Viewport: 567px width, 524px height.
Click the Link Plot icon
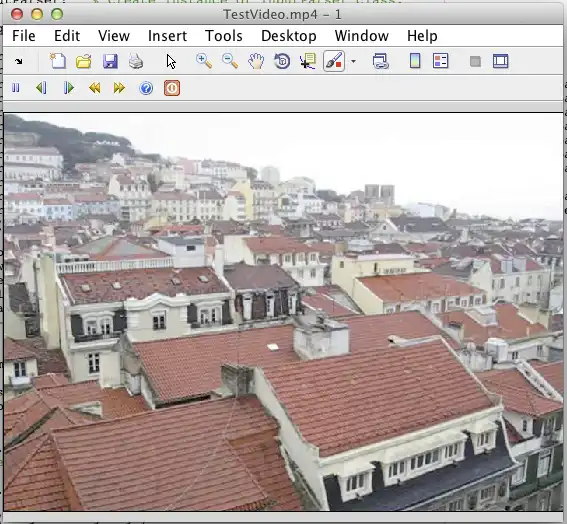click(x=380, y=61)
